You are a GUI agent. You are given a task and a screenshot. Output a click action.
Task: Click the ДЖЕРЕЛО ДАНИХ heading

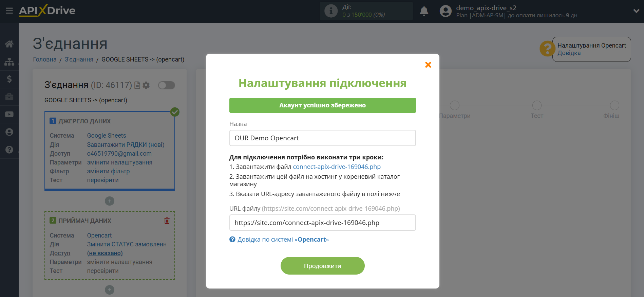pos(84,121)
